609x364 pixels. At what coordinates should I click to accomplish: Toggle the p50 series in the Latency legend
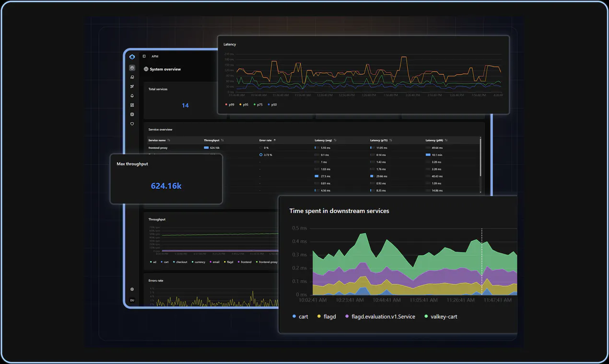coord(272,104)
